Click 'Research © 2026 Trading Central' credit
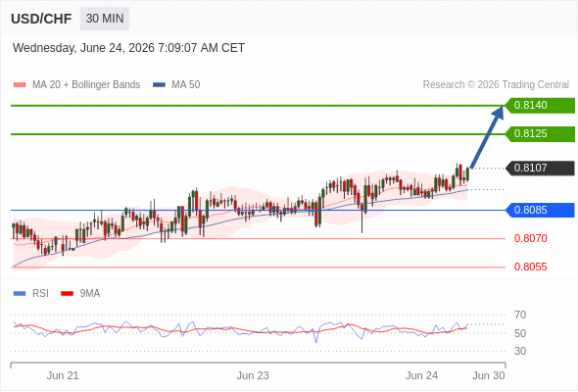The height and width of the screenshot is (392, 578). click(496, 85)
